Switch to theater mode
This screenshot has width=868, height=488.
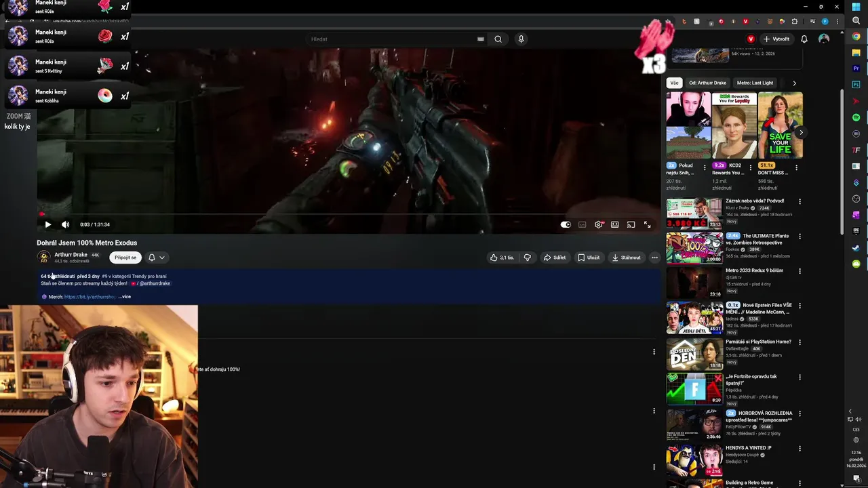614,224
